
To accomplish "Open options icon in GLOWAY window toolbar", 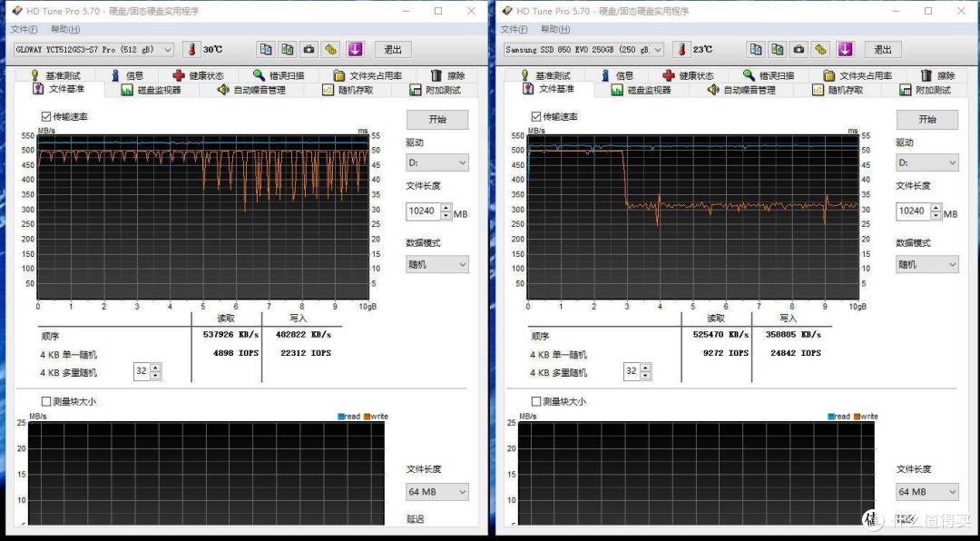I will [330, 49].
